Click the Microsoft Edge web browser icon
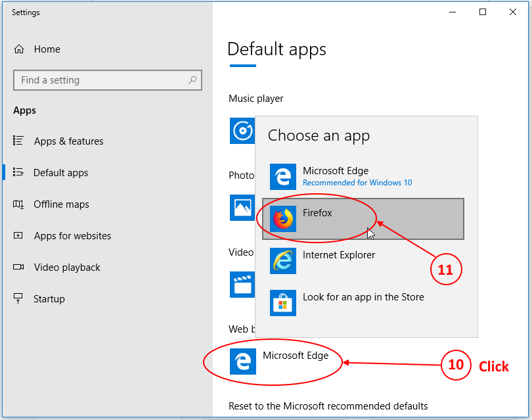The height and width of the screenshot is (420, 532). click(x=243, y=362)
